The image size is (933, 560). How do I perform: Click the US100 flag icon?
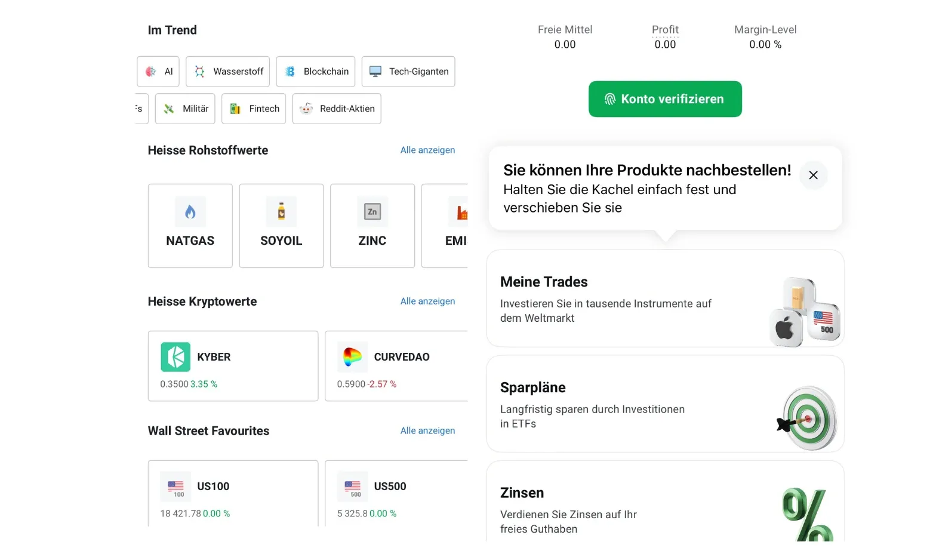coord(175,487)
